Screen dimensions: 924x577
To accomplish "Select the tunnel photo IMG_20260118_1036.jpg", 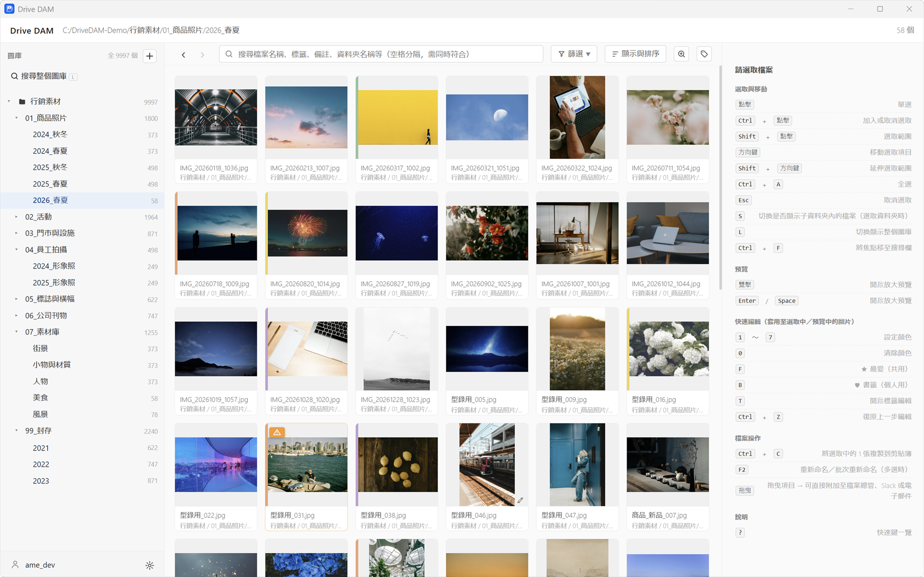I will click(x=216, y=118).
